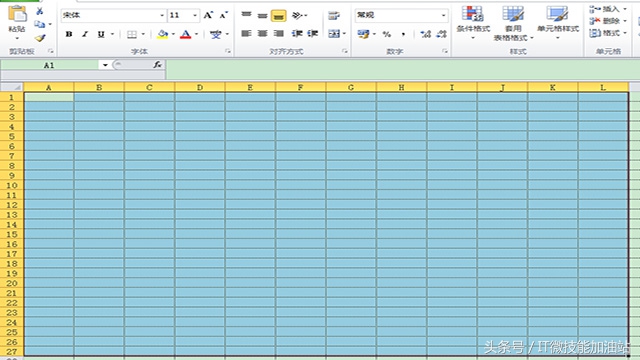Viewport: 640px width, 360px height.
Task: Click the Decrease Decimal icon
Action: pyautogui.click(x=442, y=34)
